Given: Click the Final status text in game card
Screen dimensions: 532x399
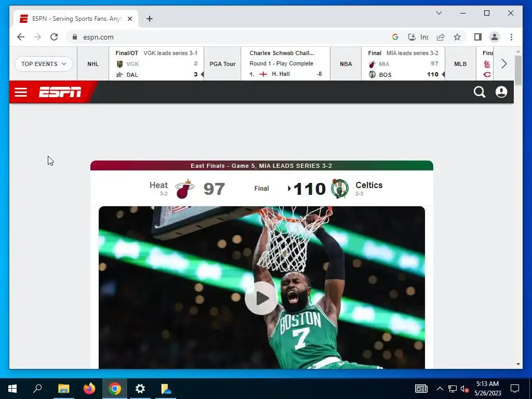Looking at the screenshot, I should 262,188.
